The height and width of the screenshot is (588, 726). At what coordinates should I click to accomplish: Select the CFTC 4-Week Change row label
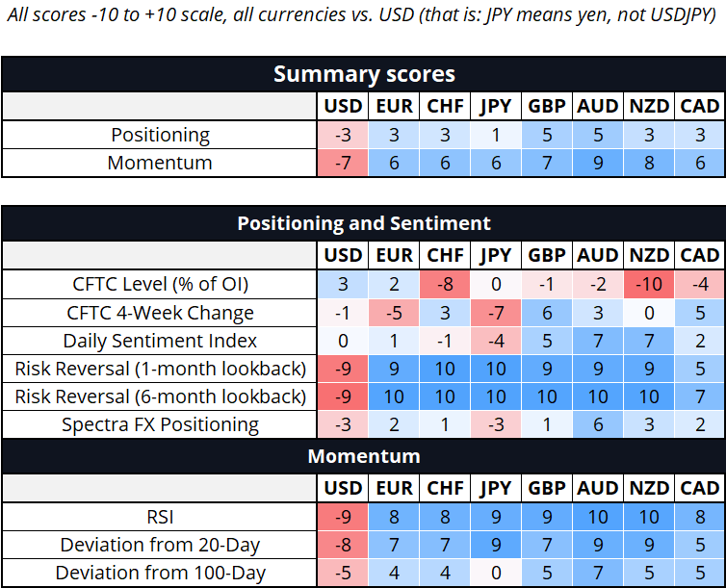tap(161, 313)
